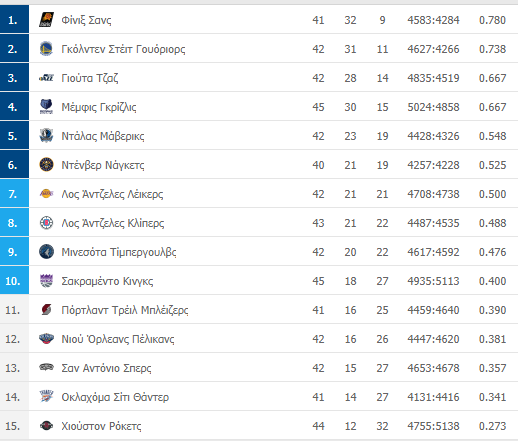
Task: Click the Portland Trail Blazers logo
Action: [x=46, y=310]
